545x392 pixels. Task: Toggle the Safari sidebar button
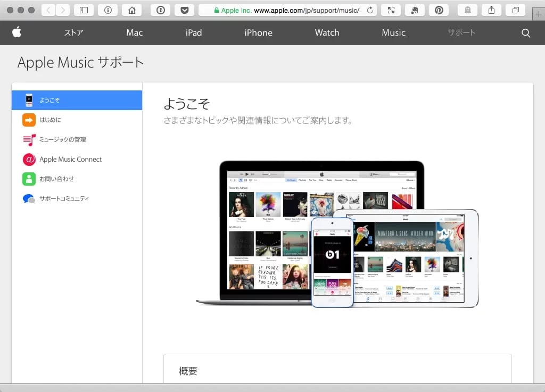click(84, 10)
